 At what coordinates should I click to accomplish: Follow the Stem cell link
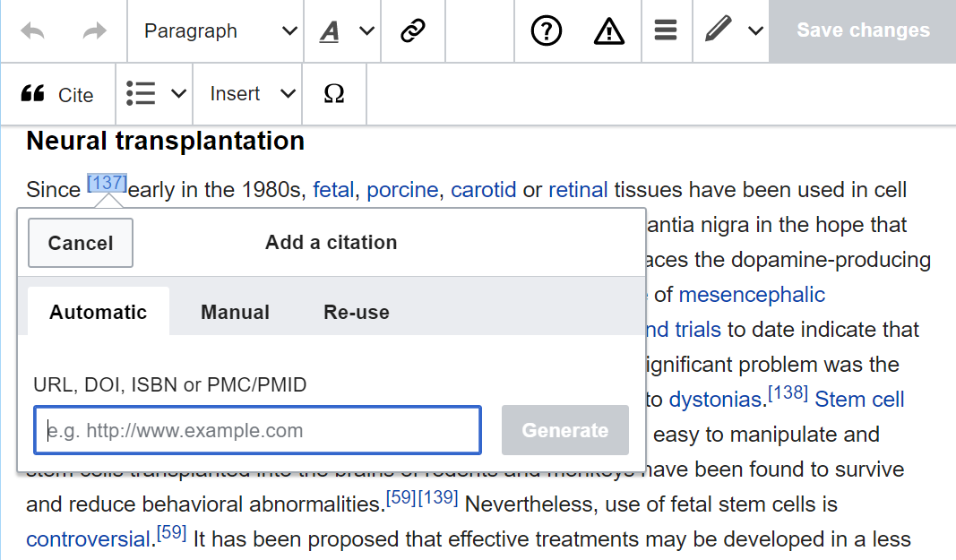[x=859, y=400]
